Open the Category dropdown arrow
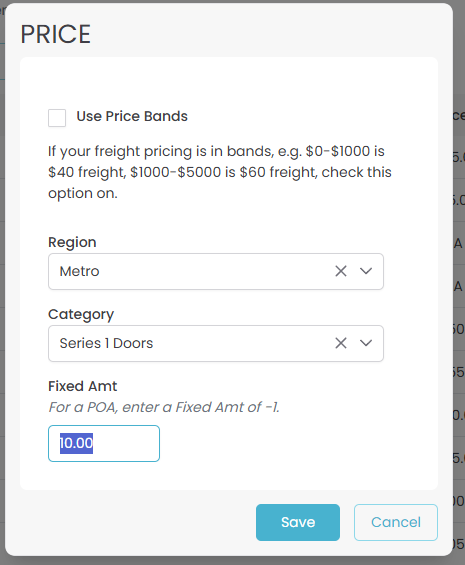The width and height of the screenshot is (465, 565). coord(366,343)
